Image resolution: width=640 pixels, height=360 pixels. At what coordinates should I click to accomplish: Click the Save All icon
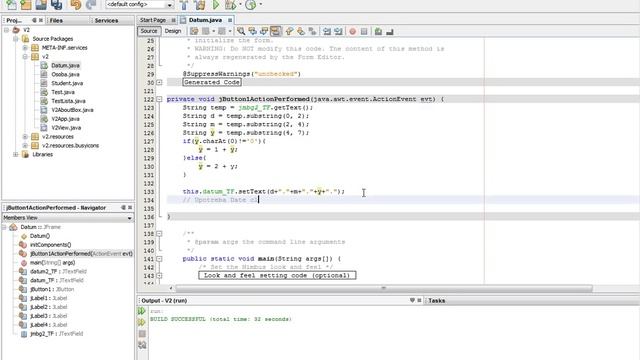56,4
